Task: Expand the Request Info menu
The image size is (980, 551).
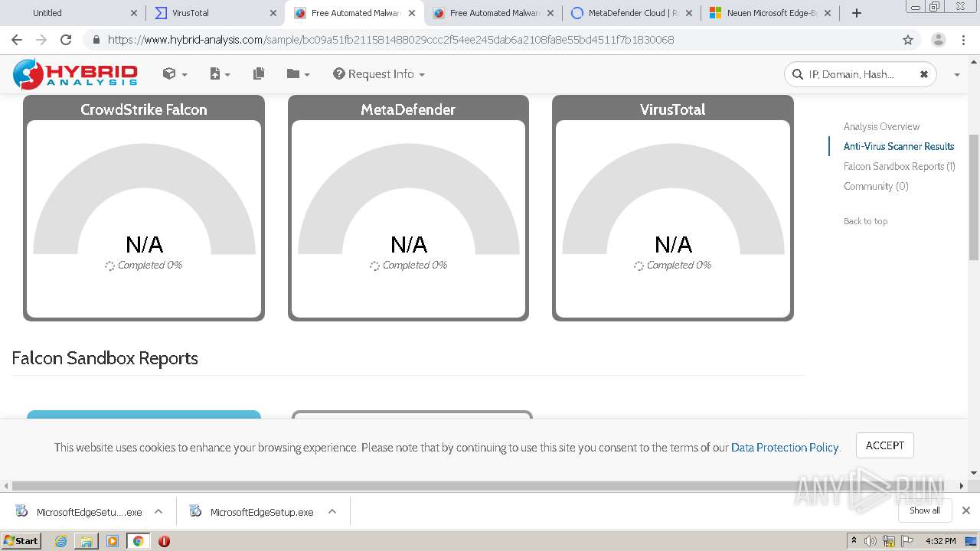Action: [379, 74]
